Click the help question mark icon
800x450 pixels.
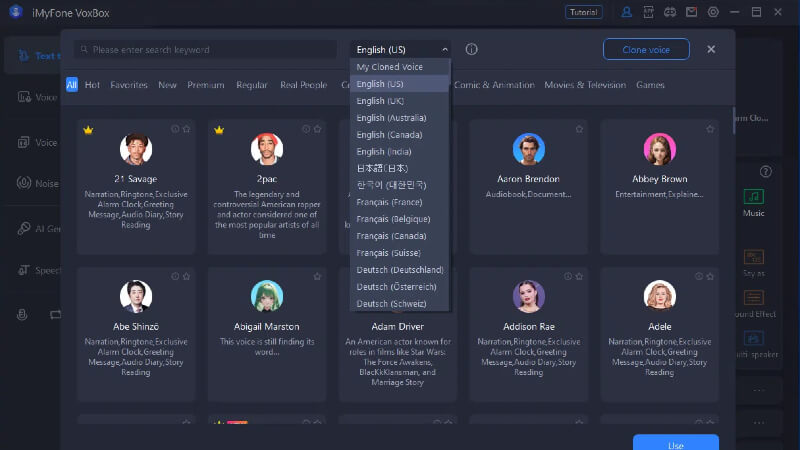click(765, 171)
